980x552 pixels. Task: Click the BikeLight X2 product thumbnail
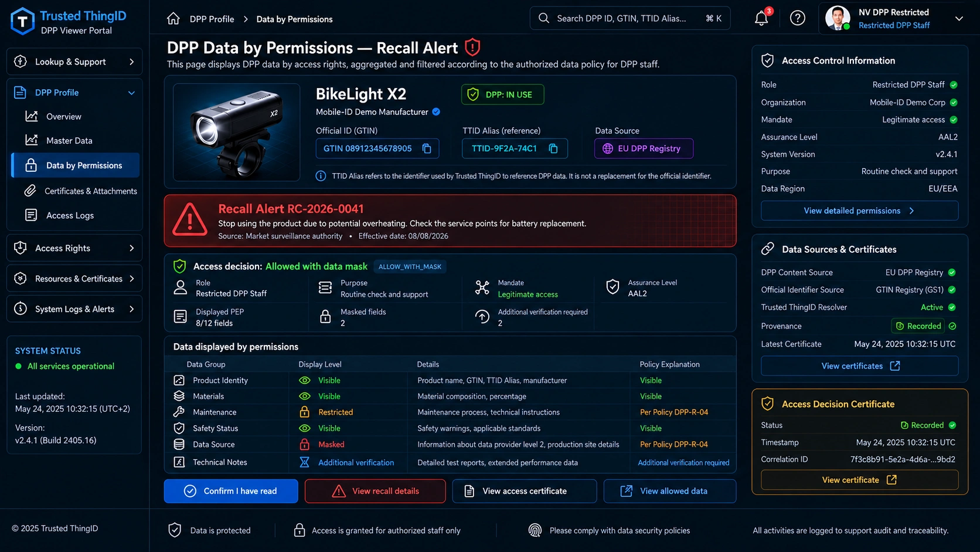click(237, 132)
